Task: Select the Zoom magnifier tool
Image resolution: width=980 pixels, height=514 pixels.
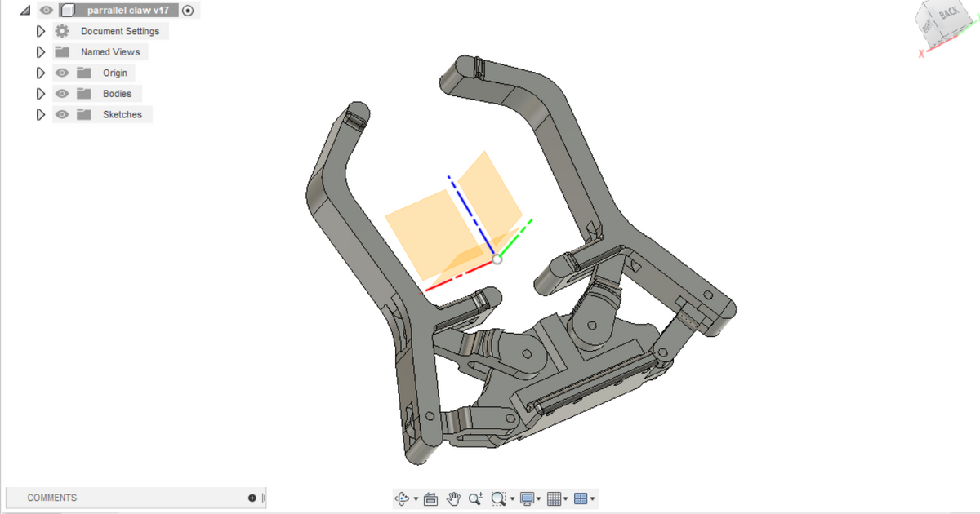Action: tap(476, 498)
